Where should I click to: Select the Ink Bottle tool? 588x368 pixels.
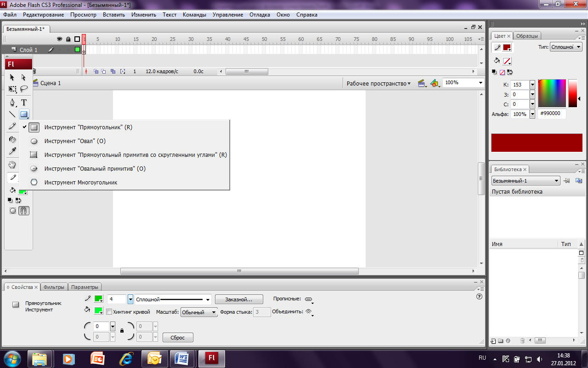click(12, 139)
